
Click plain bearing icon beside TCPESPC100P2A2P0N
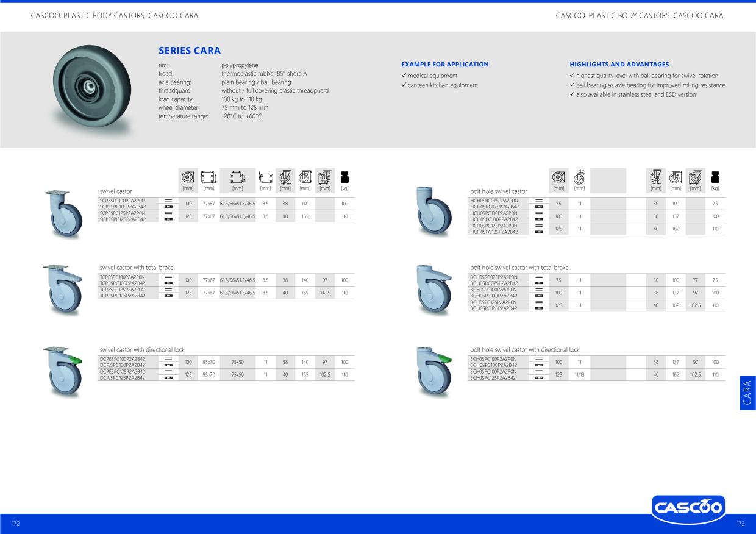pyautogui.click(x=168, y=277)
